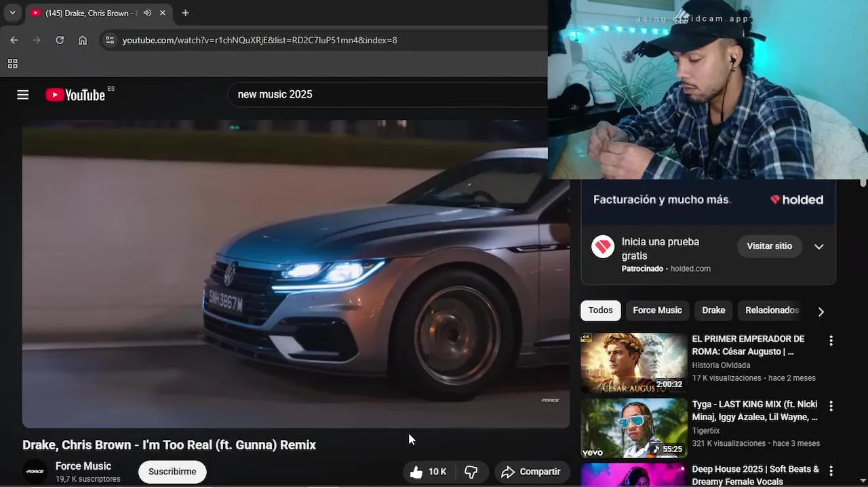Select the Drake filter chip
868x488 pixels.
coord(713,310)
